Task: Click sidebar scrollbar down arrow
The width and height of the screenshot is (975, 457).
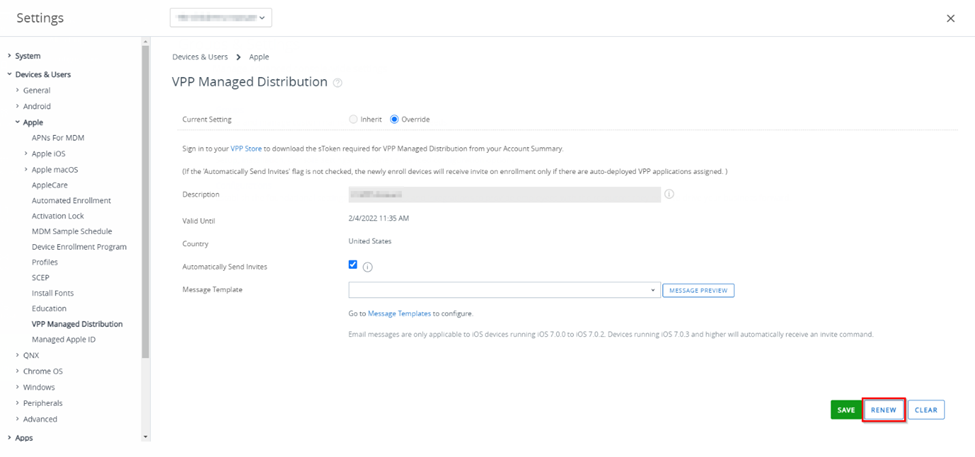Action: (x=146, y=437)
